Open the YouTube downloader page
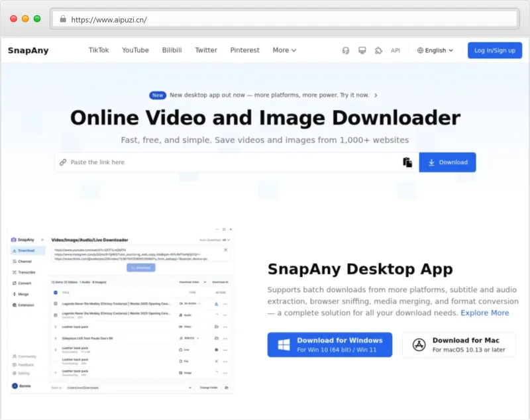 135,50
